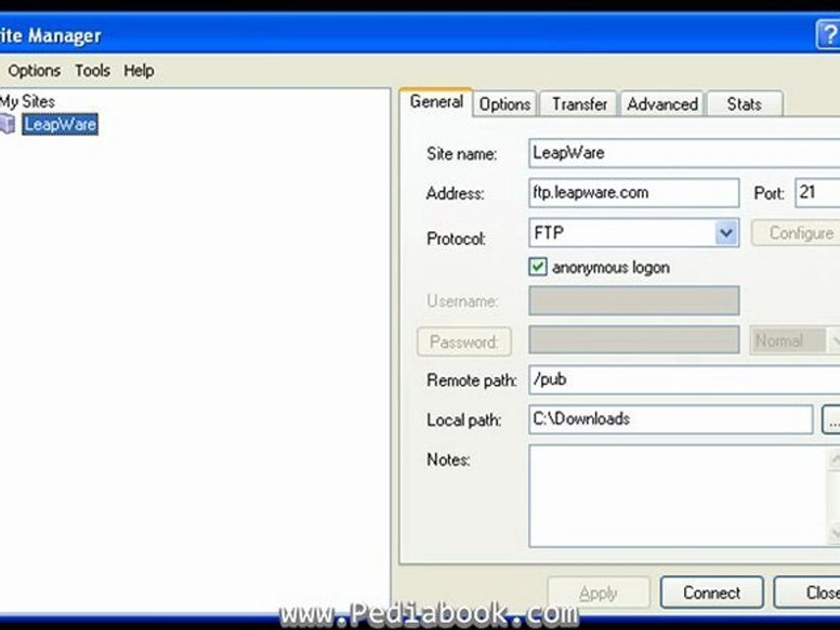Screen dimensions: 840x630
Task: Open the Normal password type dropdown
Action: (795, 340)
